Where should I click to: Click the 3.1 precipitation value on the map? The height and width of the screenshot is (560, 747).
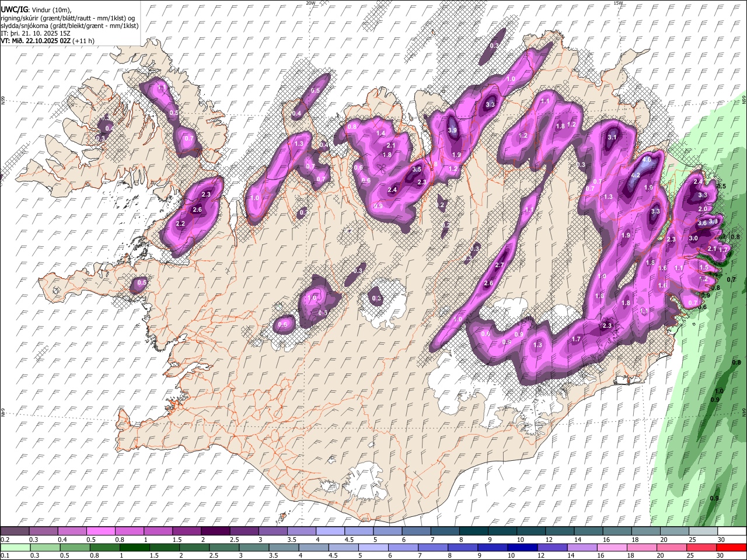point(612,137)
